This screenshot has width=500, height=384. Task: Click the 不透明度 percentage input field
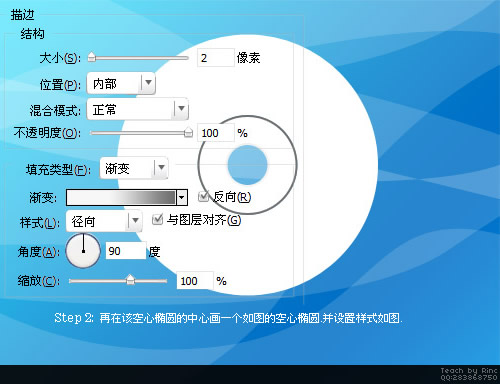click(x=216, y=133)
